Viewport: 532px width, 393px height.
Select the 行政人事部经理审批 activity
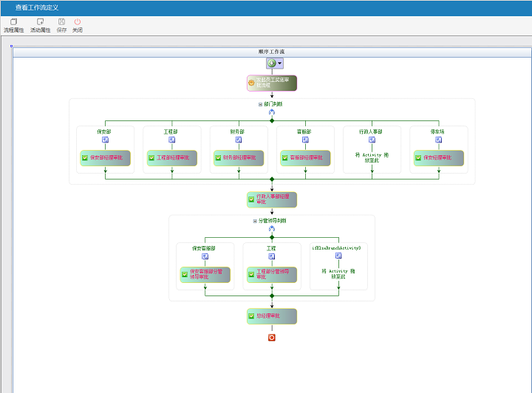[272, 199]
